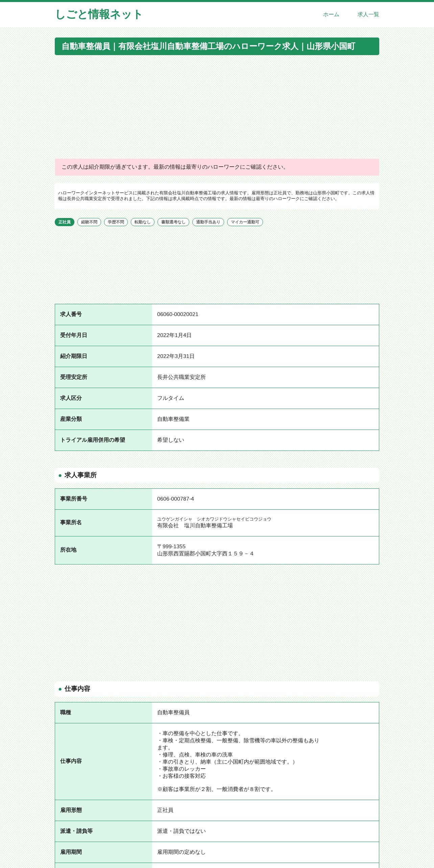Click the マイカー通勤可 tag

click(245, 222)
